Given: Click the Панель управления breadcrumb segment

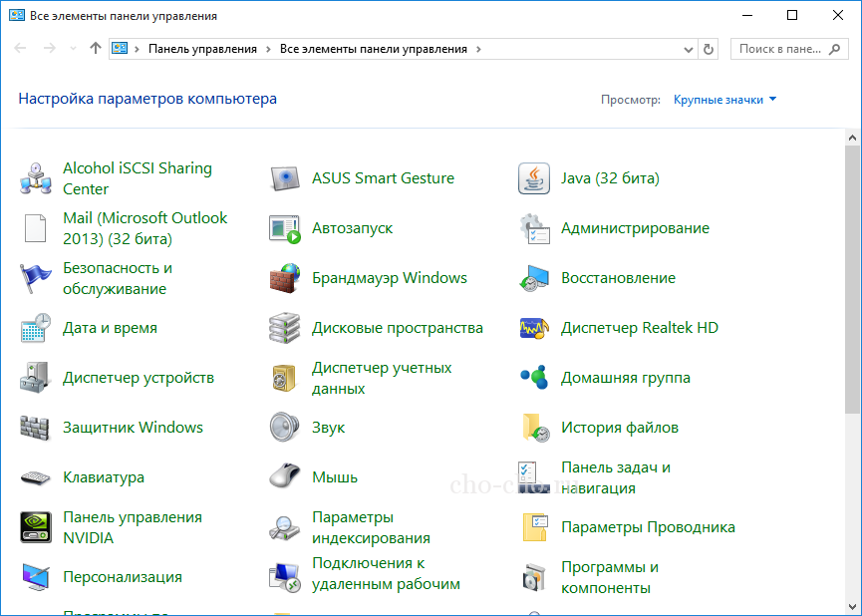Looking at the screenshot, I should pyautogui.click(x=202, y=49).
